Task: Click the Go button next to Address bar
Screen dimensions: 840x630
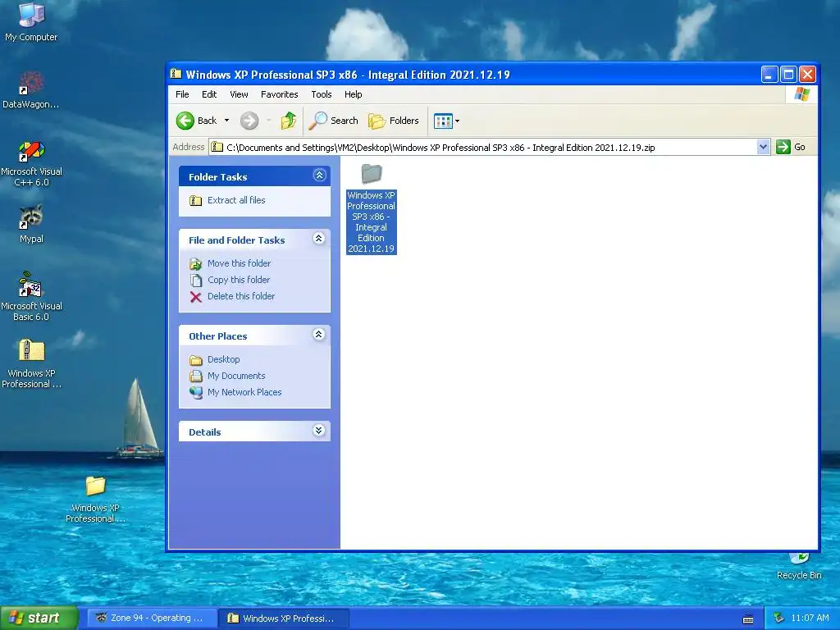Action: pos(791,147)
